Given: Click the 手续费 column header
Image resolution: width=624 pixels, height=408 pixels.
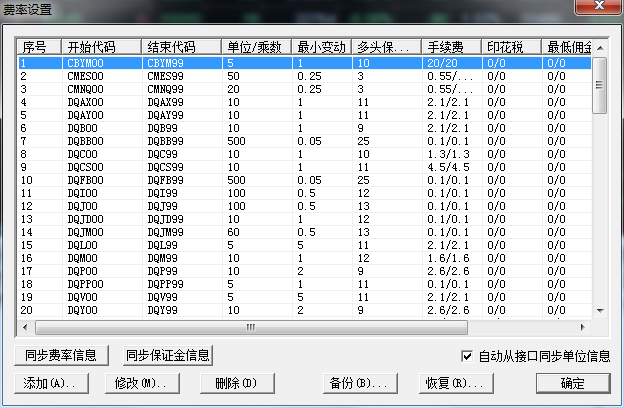Looking at the screenshot, I should [x=452, y=47].
